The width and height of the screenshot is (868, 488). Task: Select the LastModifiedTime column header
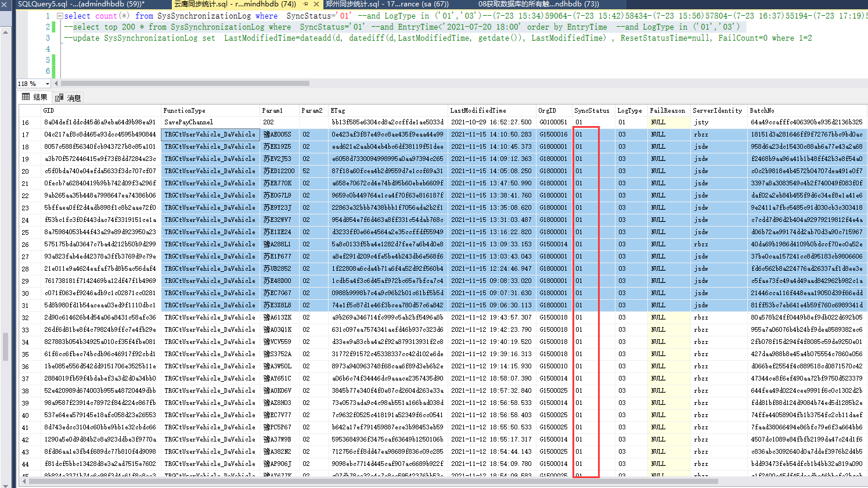(478, 110)
